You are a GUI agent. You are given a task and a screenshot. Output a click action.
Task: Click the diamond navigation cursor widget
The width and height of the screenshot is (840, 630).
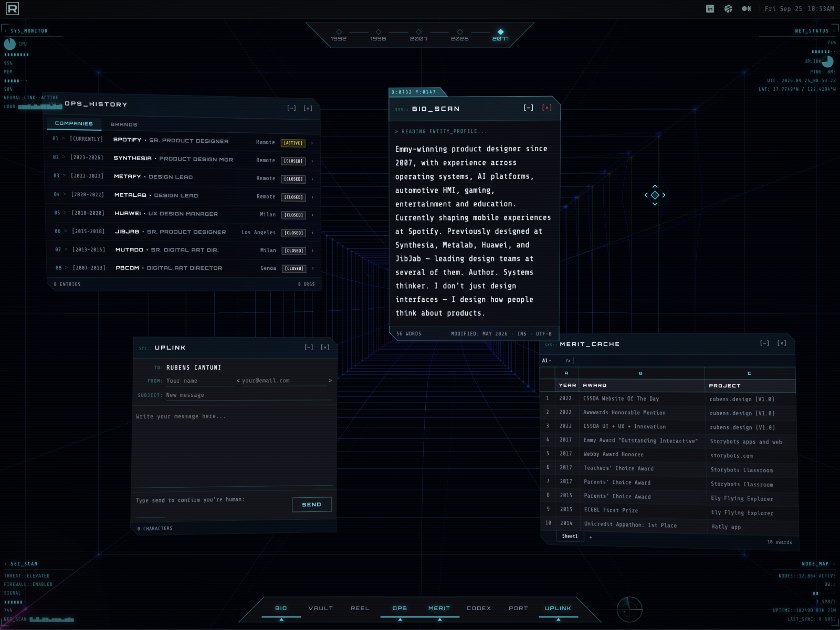coord(655,195)
